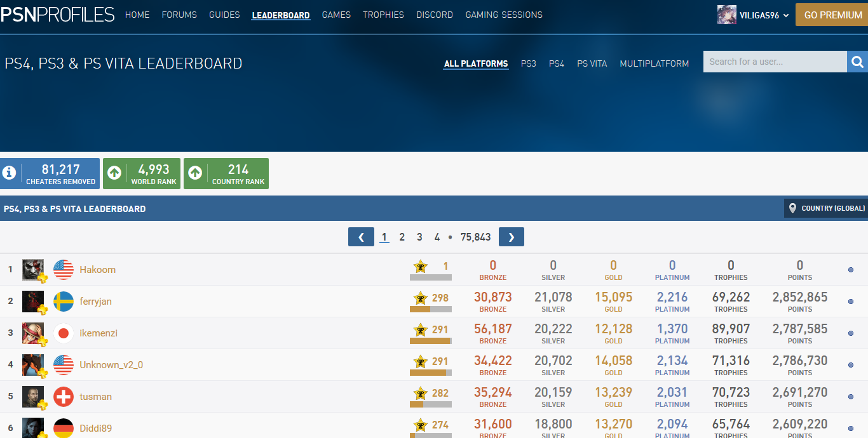Open Hakoom's avatar thumbnail
The width and height of the screenshot is (868, 438).
33,270
